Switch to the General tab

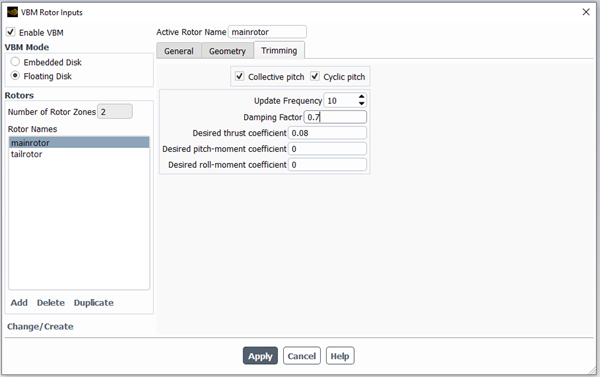(x=179, y=51)
